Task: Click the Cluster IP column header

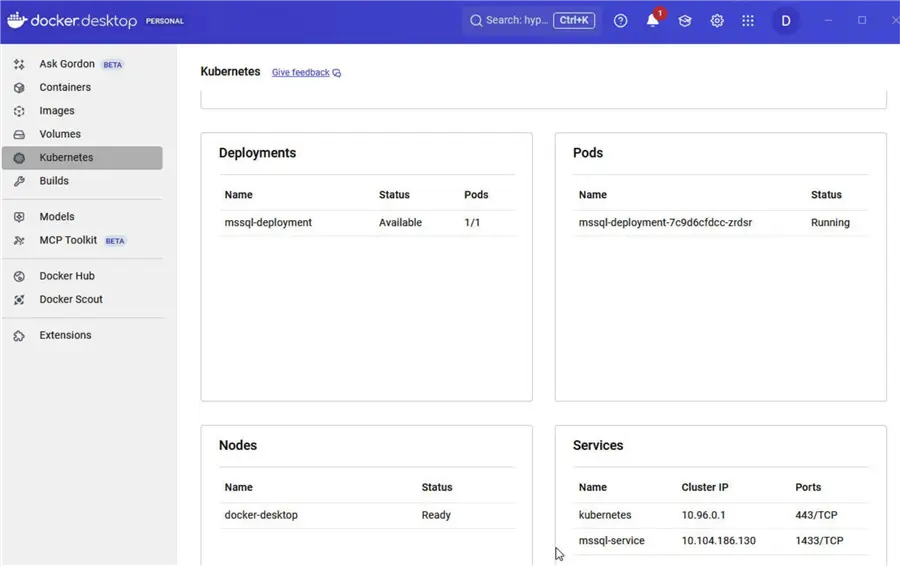Action: point(705,487)
